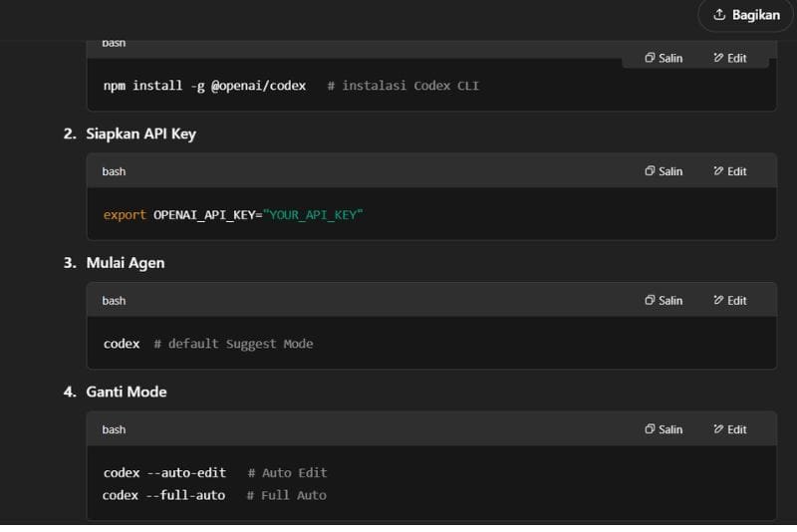797x532 pixels.
Task: Click the bash label above the export command
Action: pyautogui.click(x=114, y=171)
